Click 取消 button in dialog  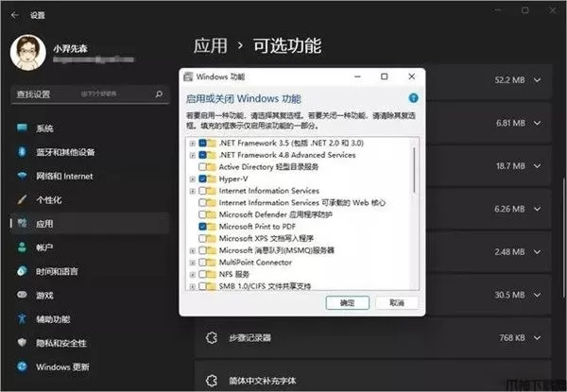pyautogui.click(x=397, y=303)
